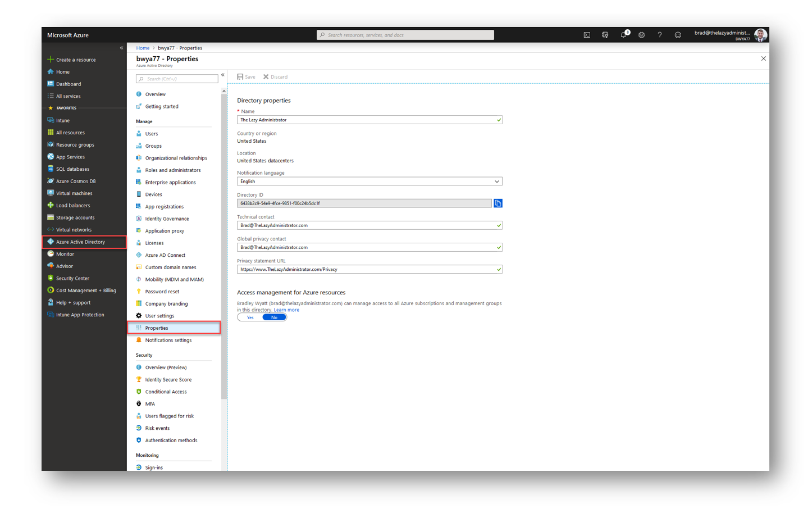Click the Privacy statement URL field
Image resolution: width=812 pixels, height=513 pixels.
pyautogui.click(x=369, y=269)
